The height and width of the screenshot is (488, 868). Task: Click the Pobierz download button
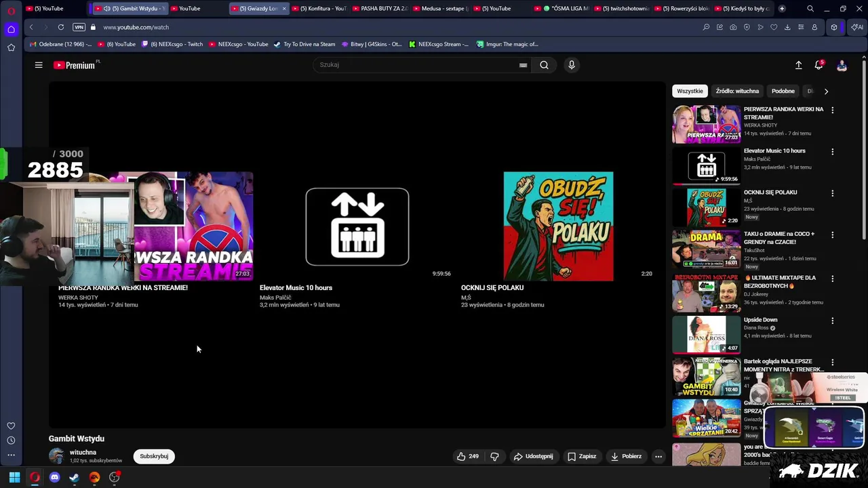click(x=626, y=456)
